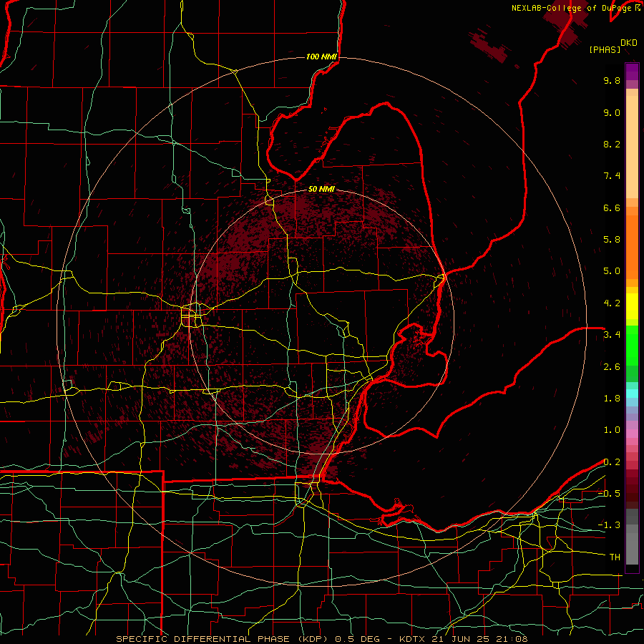Image resolution: width=644 pixels, height=644 pixels.
Task: Pick the purple swatch atop the color bar
Action: coord(632,72)
